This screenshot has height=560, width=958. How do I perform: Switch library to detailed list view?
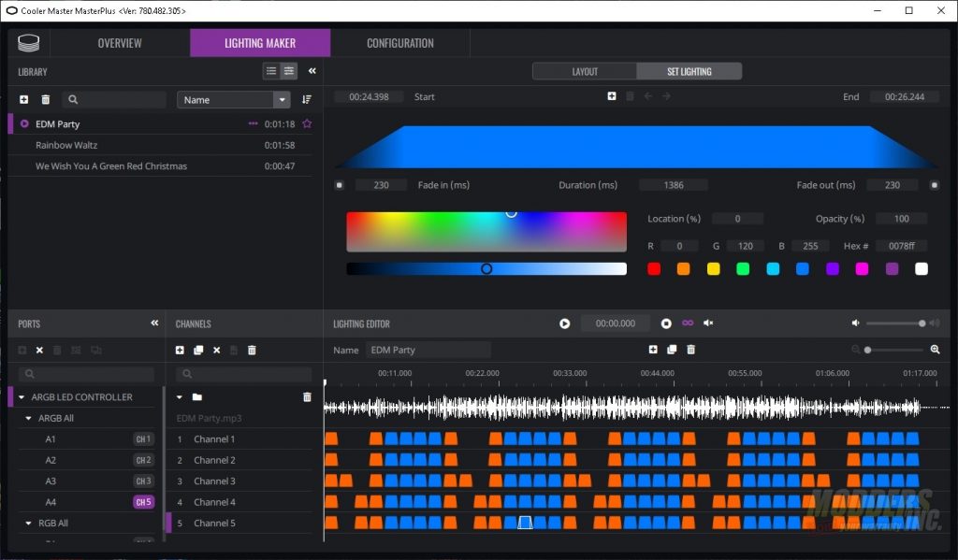click(x=289, y=71)
